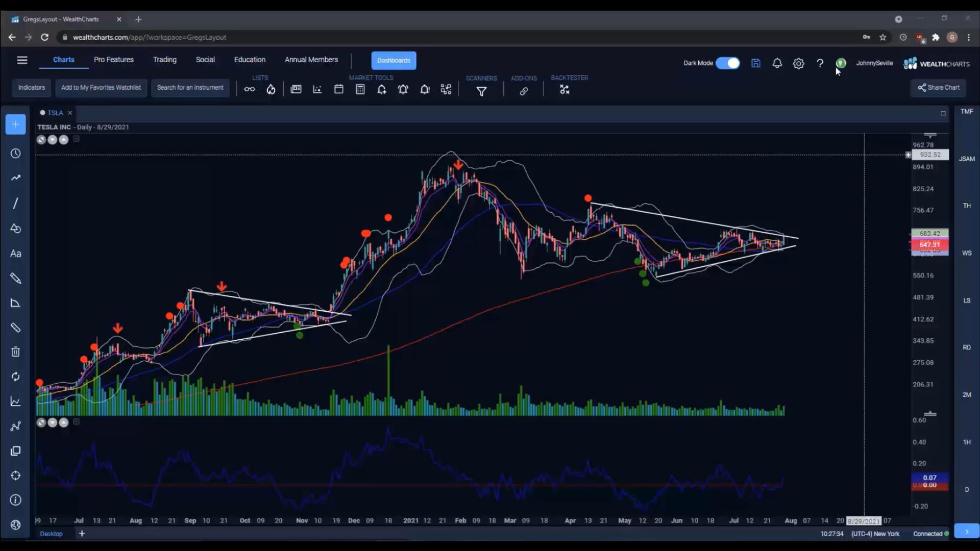
Task: Switch to the Charts tab
Action: 64,60
